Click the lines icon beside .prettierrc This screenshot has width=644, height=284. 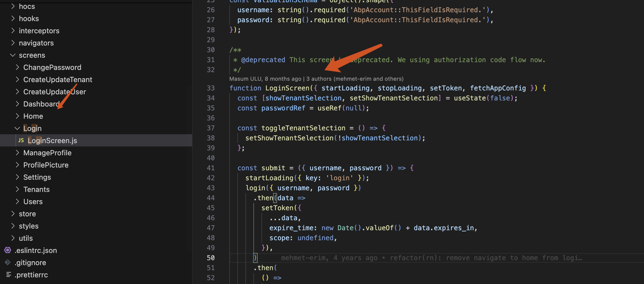click(9, 275)
